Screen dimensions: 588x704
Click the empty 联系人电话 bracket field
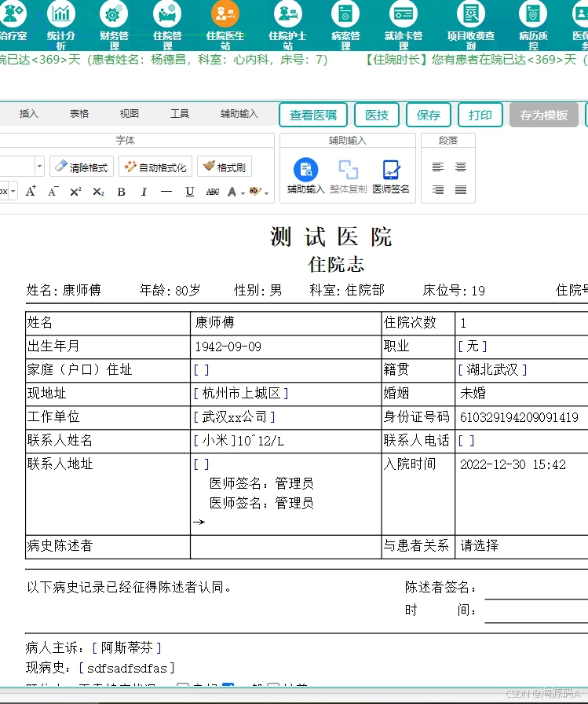(466, 441)
